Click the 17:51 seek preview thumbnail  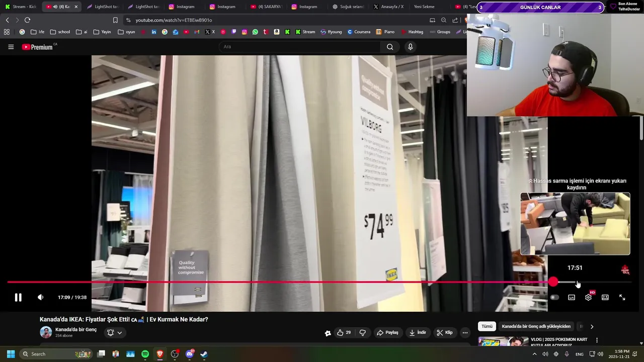click(575, 224)
